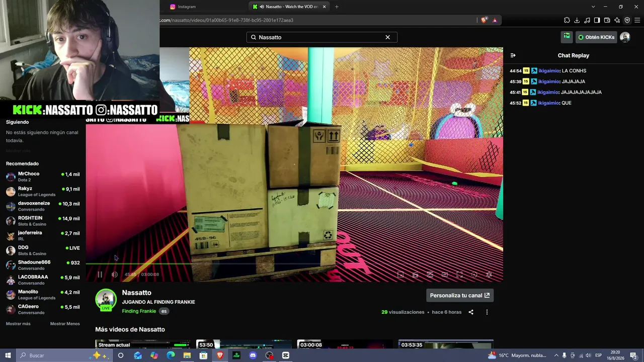Click the taskbar Buscar search box

point(64,355)
